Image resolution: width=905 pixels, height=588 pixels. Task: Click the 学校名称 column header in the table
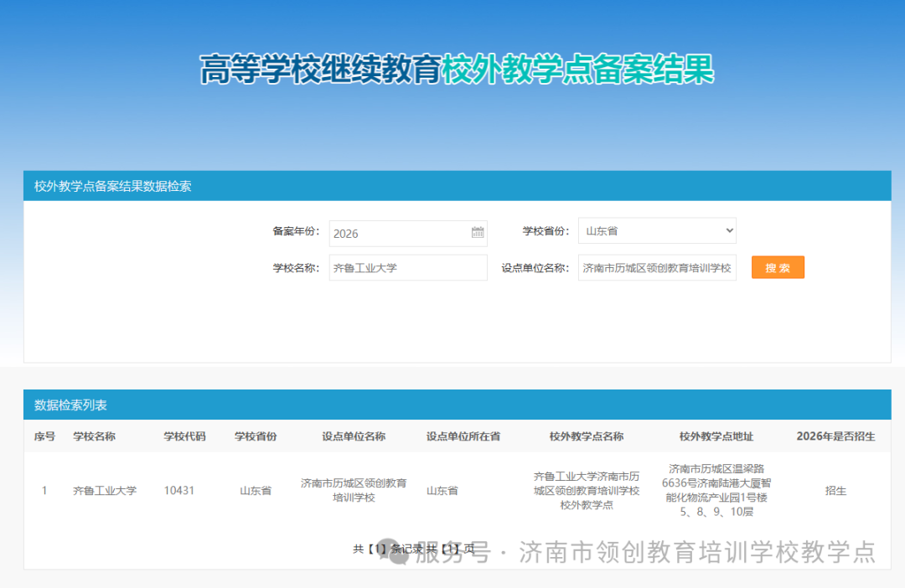[x=94, y=436]
